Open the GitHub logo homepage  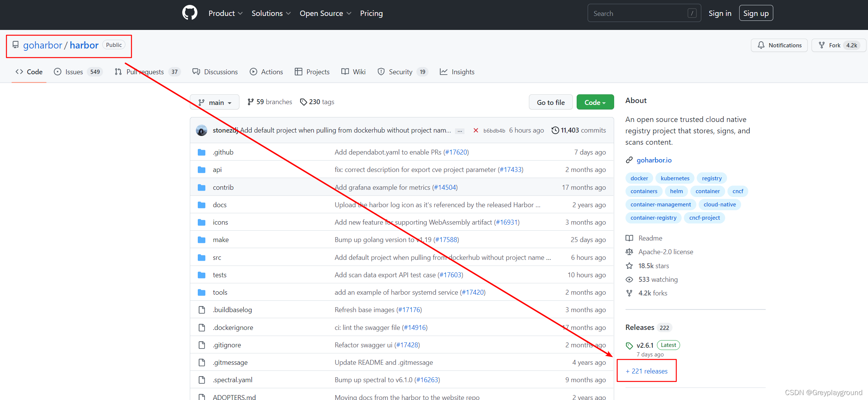pyautogui.click(x=190, y=13)
